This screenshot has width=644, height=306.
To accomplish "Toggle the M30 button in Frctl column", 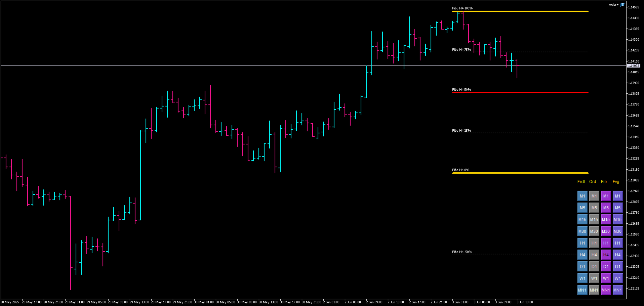I will point(582,231).
